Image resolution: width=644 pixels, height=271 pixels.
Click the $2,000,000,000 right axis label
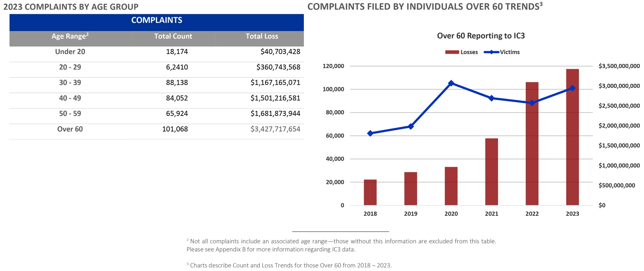click(619, 126)
